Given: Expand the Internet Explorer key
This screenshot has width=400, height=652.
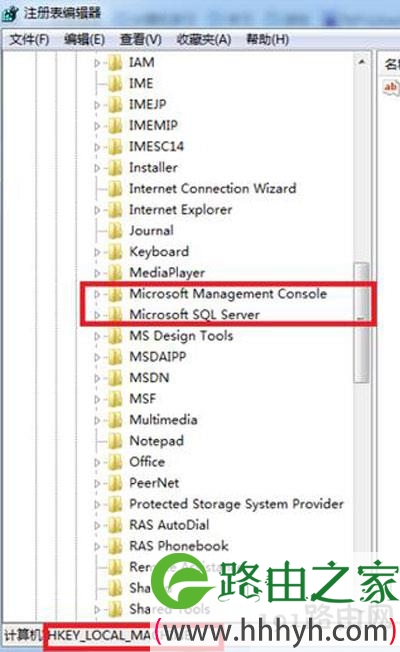Looking at the screenshot, I should [97, 210].
